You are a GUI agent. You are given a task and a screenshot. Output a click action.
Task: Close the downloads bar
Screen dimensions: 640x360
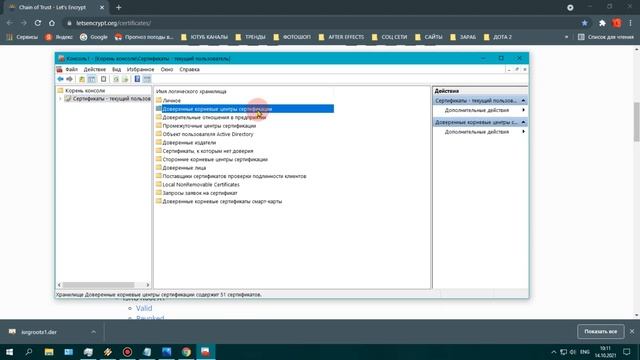pyautogui.click(x=632, y=331)
